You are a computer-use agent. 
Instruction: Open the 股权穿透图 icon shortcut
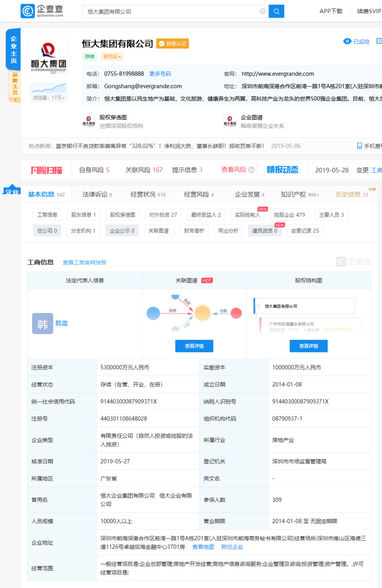(x=88, y=121)
